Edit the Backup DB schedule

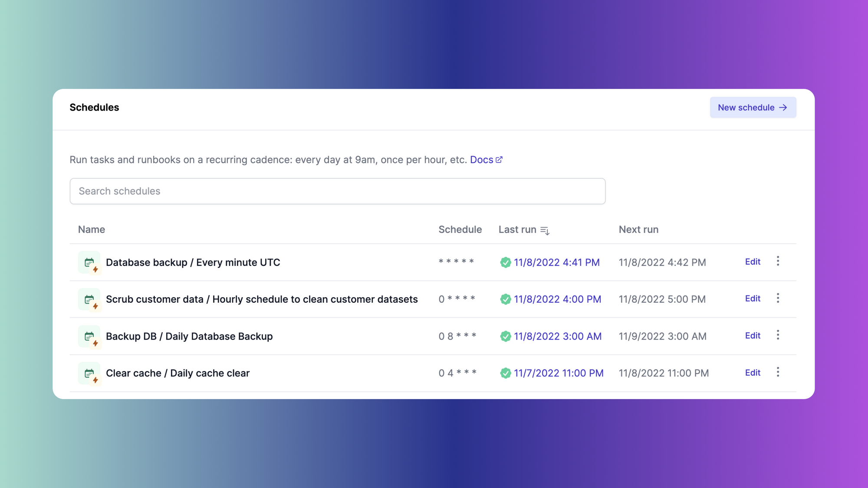[753, 335]
